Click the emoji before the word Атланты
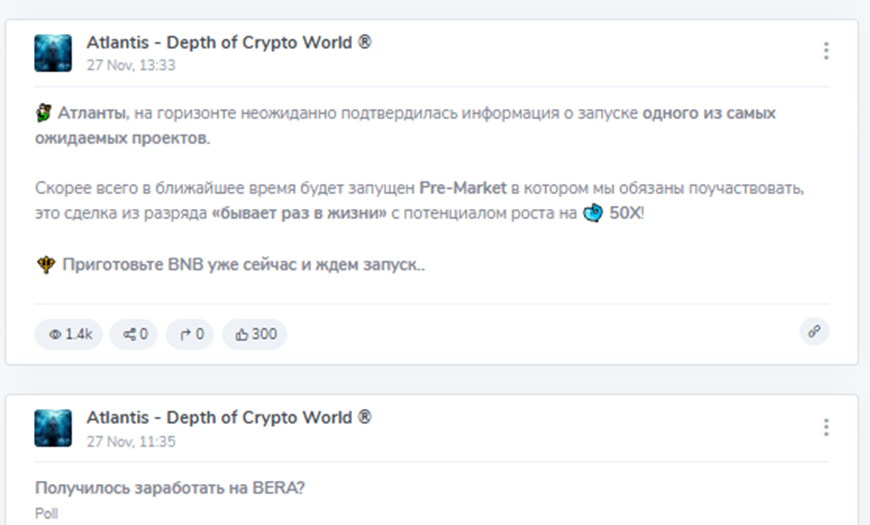Image resolution: width=870 pixels, height=525 pixels. tap(43, 113)
